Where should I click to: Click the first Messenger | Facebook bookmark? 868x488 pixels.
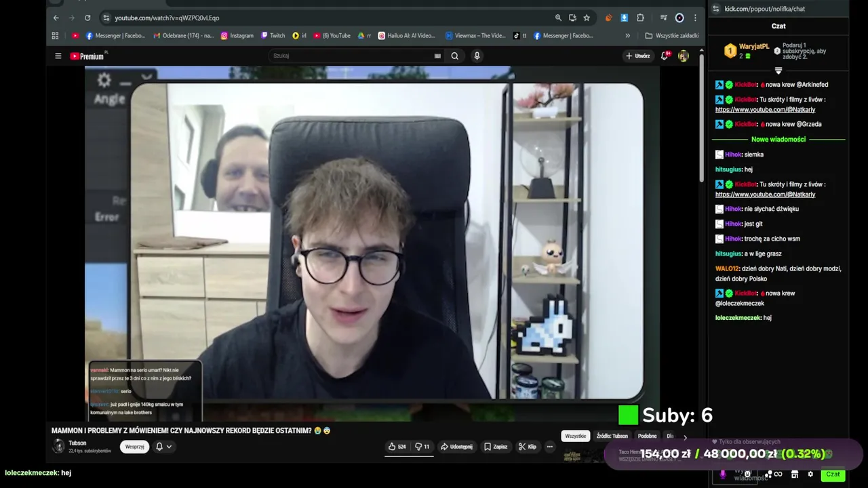point(115,35)
